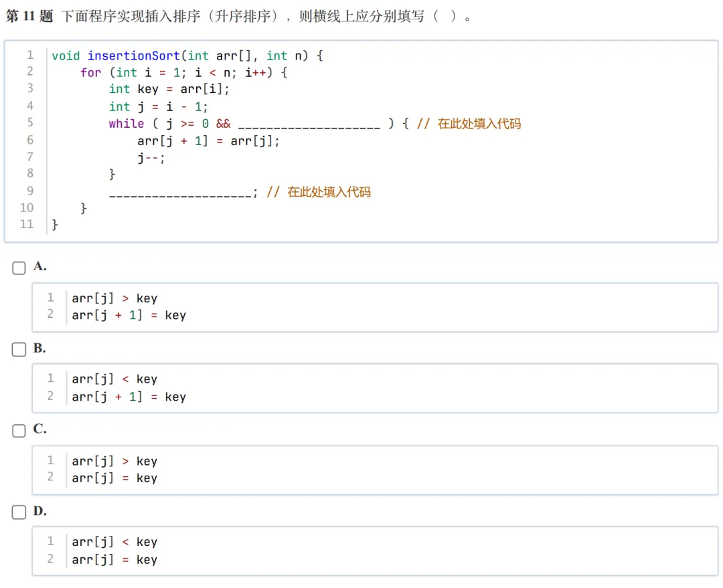Viewport: 723px width, 588px height.
Task: Check the checkbox for option D
Action: pos(19,512)
